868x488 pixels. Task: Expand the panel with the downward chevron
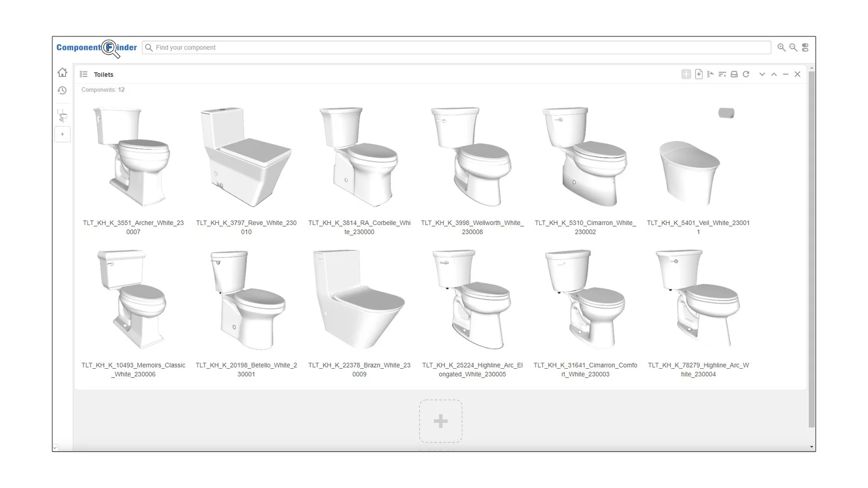(762, 74)
